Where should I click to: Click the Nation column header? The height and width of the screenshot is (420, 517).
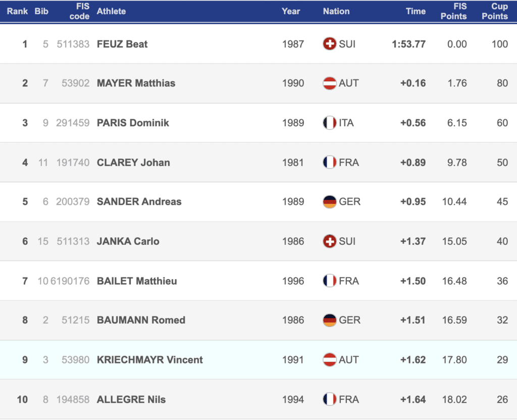(336, 11)
